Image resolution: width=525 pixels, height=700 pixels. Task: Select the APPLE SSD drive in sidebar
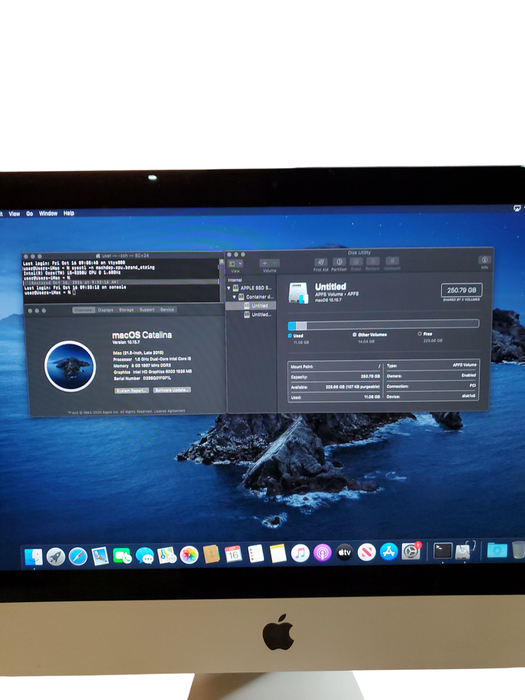[252, 288]
